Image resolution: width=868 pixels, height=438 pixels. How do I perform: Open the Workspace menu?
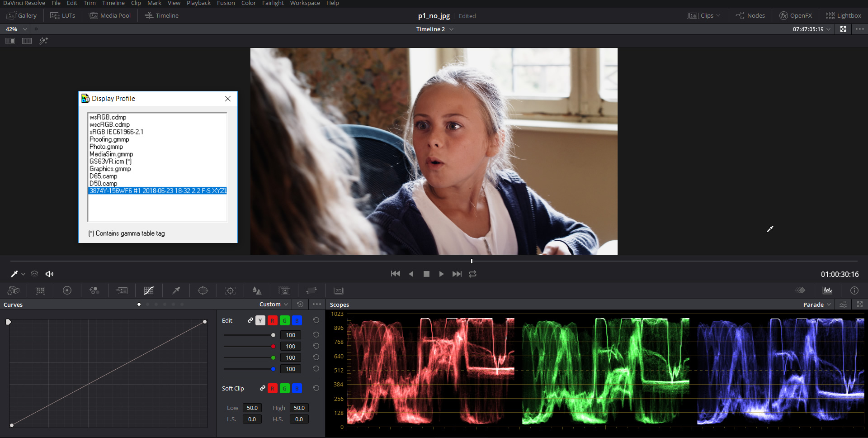click(x=305, y=3)
